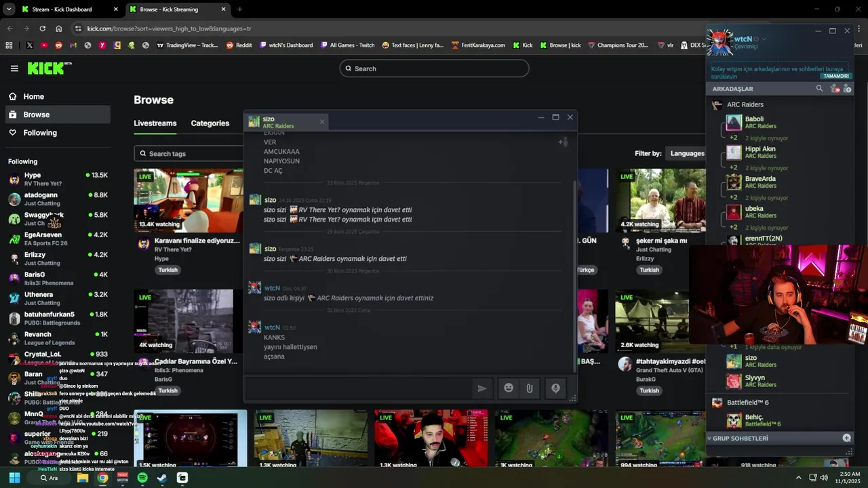Open the browser tab search dropdown
Screen dimensions: 868x488
[x=9, y=9]
